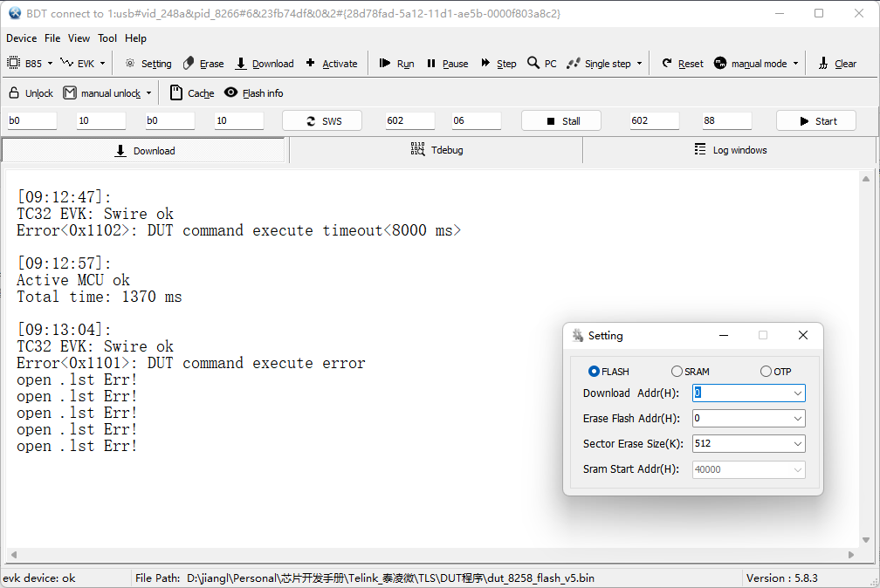Click the log's horizontal scrollbar right arrow
Screen dimensions: 880x588
pos(851,555)
